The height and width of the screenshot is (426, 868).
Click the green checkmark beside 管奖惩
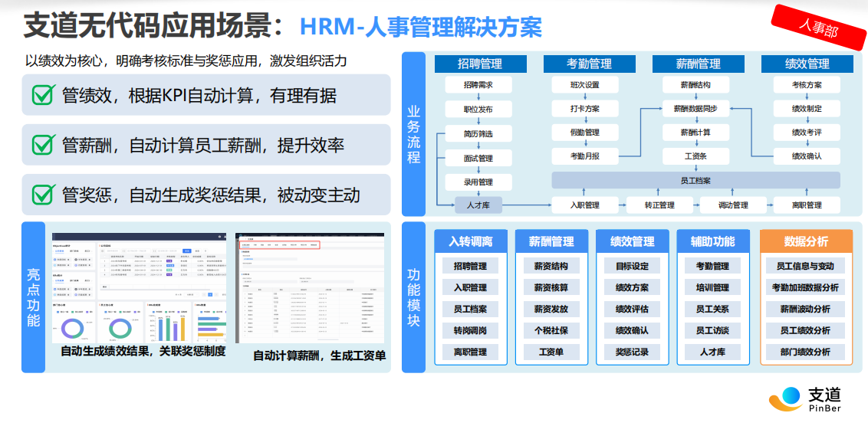(44, 194)
